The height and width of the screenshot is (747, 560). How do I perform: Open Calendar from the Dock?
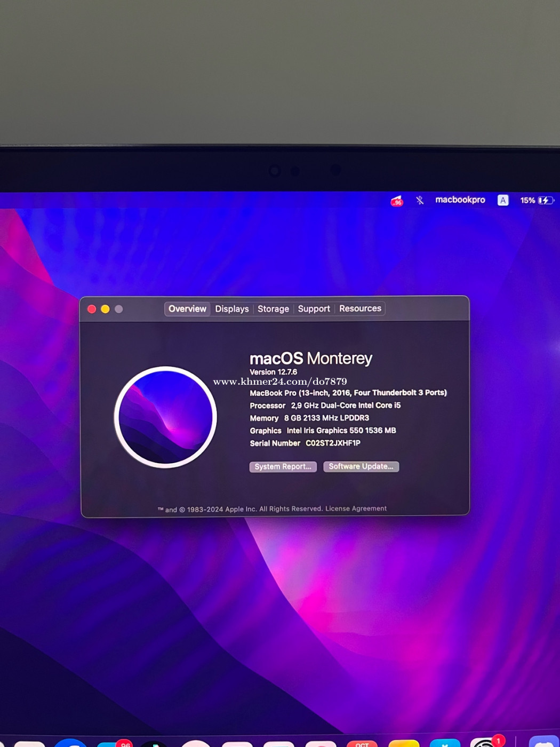pos(362,743)
